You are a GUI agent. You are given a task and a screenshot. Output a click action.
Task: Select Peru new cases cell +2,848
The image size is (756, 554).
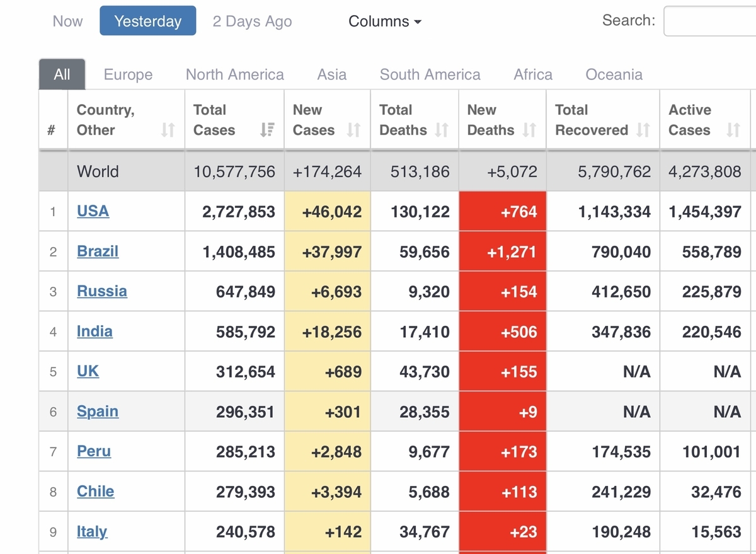coord(328,451)
